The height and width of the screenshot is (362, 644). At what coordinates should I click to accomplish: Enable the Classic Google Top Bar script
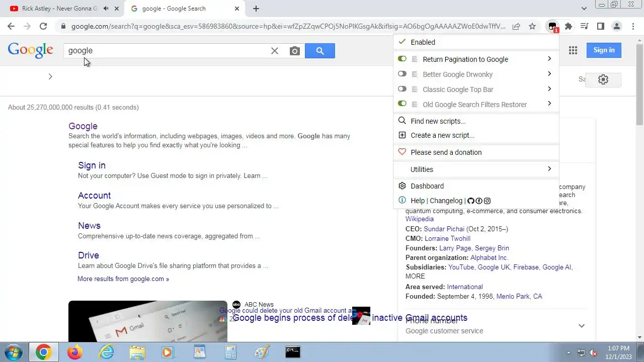point(402,89)
